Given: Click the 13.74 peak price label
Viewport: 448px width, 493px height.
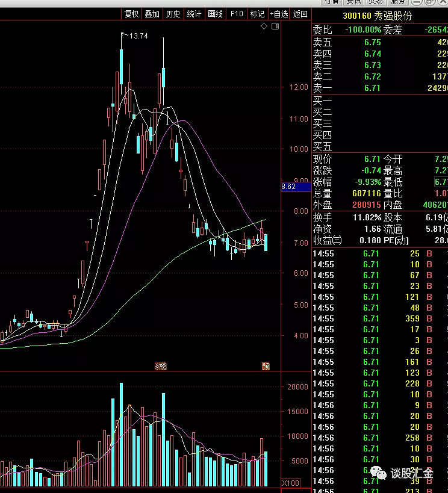Looking at the screenshot, I should tap(138, 36).
